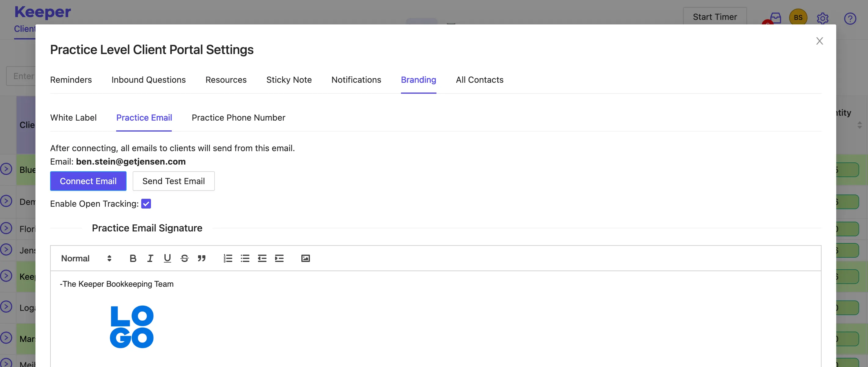This screenshot has height=367, width=868.
Task: Increase indent in signature editor
Action: point(279,258)
